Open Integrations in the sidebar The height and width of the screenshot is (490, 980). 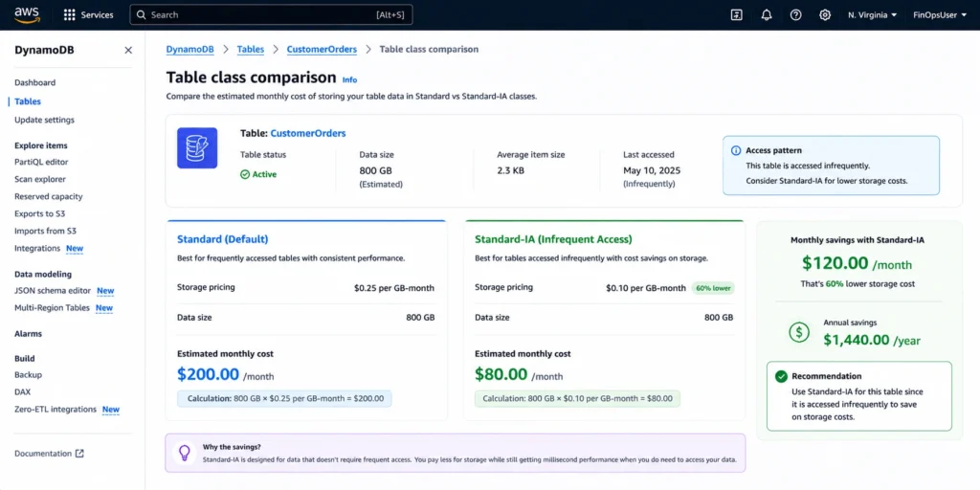click(37, 248)
